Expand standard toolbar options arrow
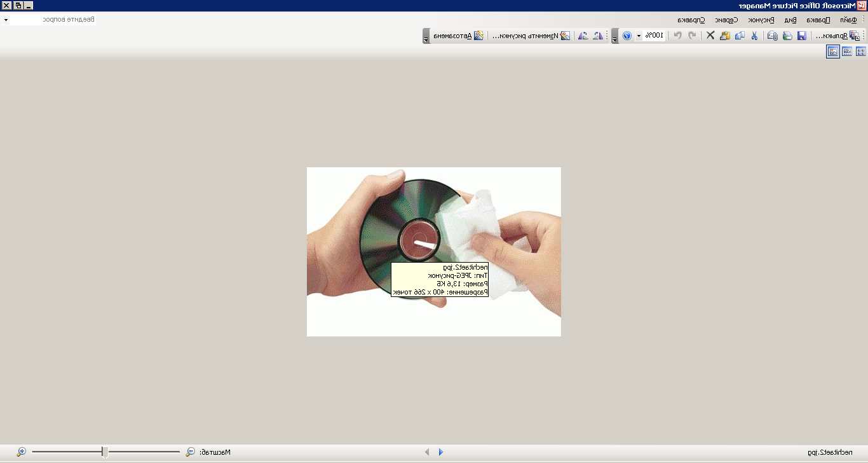Screen dimensions: 868x463 click(x=614, y=38)
